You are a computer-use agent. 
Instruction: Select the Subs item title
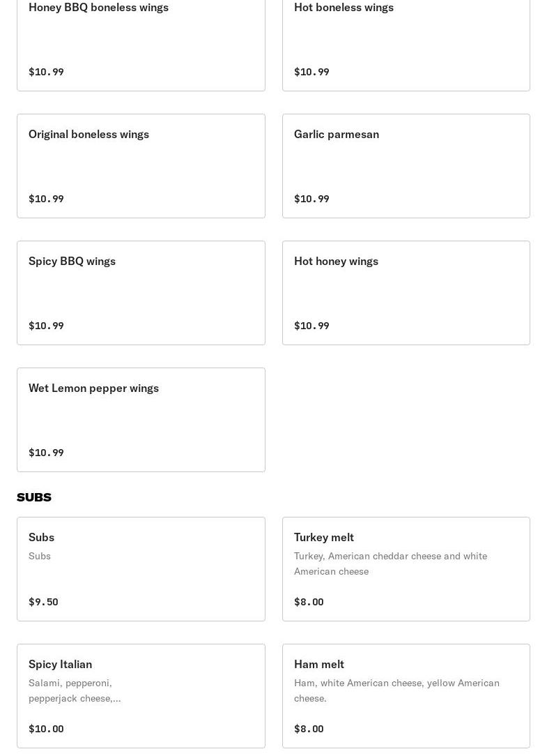(41, 537)
